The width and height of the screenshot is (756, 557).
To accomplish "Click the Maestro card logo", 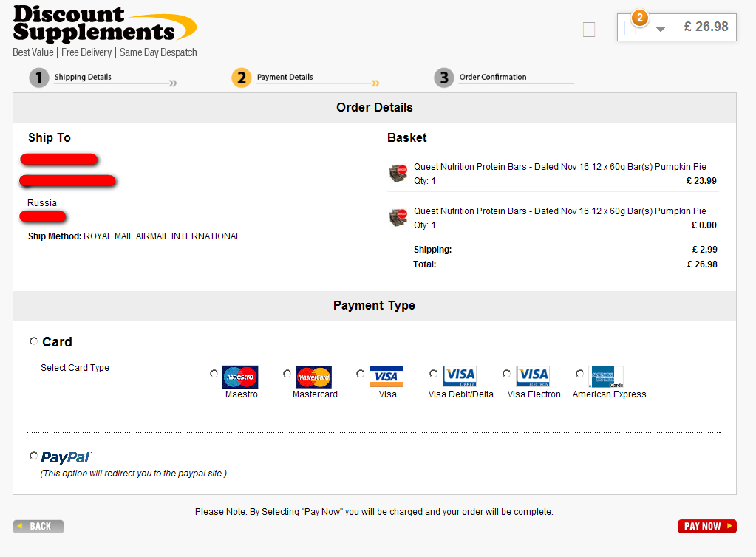I will point(240,377).
